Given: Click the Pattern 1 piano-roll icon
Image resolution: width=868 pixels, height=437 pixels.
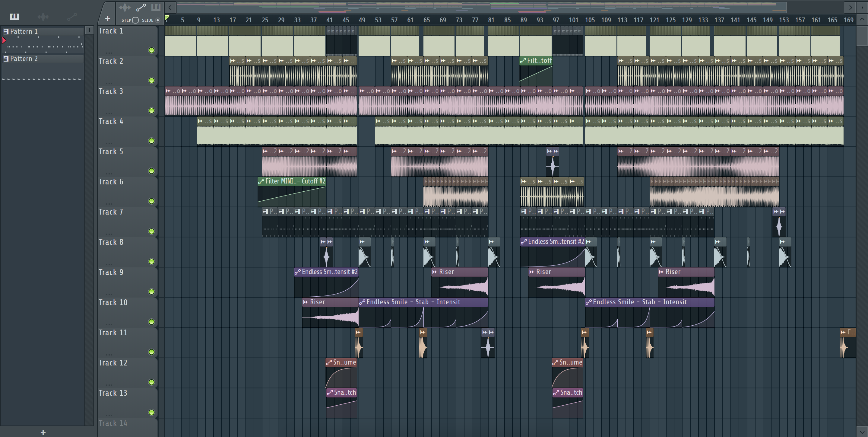Looking at the screenshot, I should click(6, 31).
